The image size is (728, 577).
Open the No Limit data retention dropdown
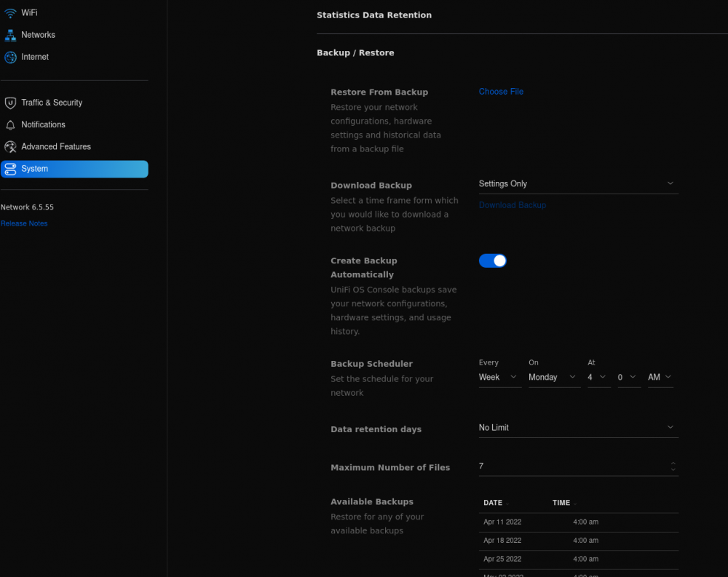578,428
